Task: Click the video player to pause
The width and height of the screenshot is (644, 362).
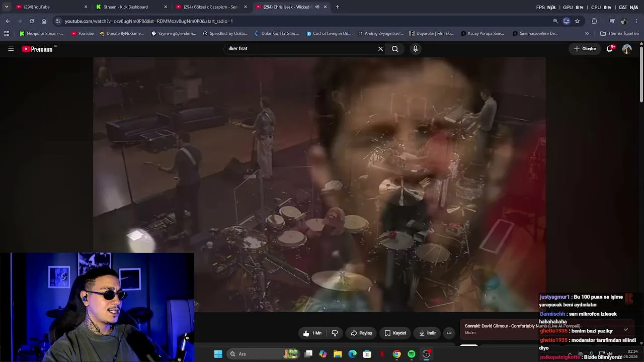Action: coord(319,184)
